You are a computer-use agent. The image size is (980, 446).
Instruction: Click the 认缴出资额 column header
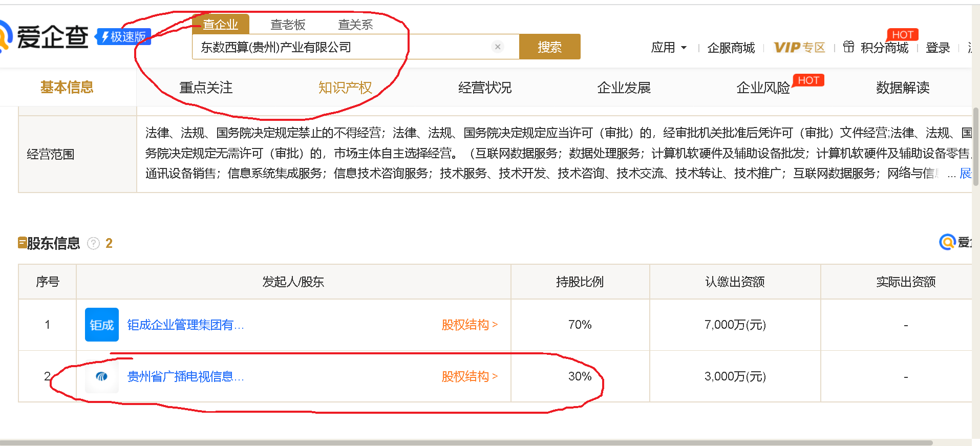735,282
